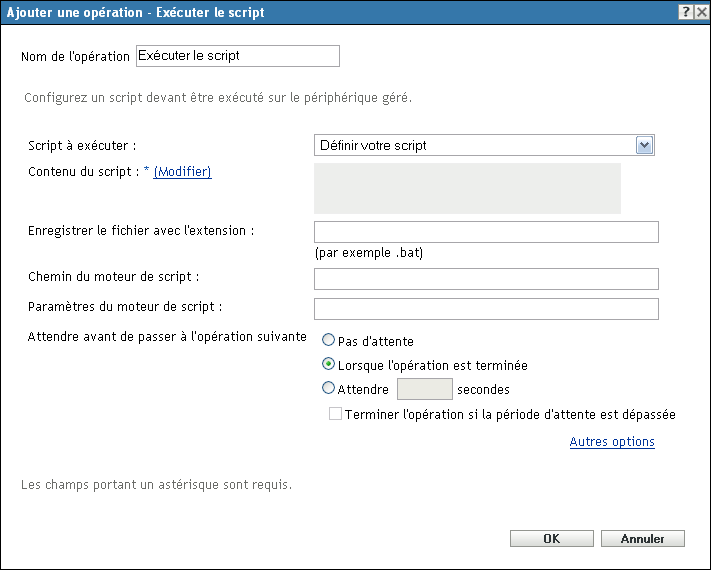Image resolution: width=711 pixels, height=570 pixels.
Task: Select the Attendre seconds radio button
Action: [328, 388]
